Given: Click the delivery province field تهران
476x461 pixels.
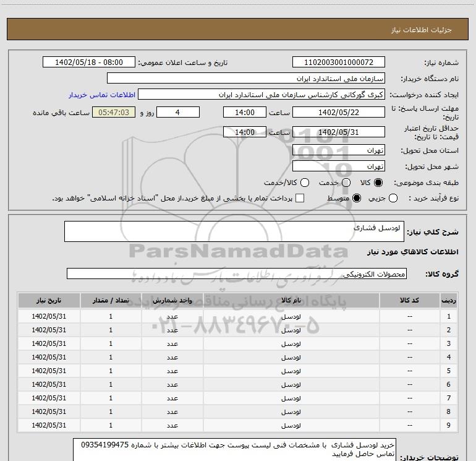Looking at the screenshot, I should pyautogui.click(x=339, y=150).
